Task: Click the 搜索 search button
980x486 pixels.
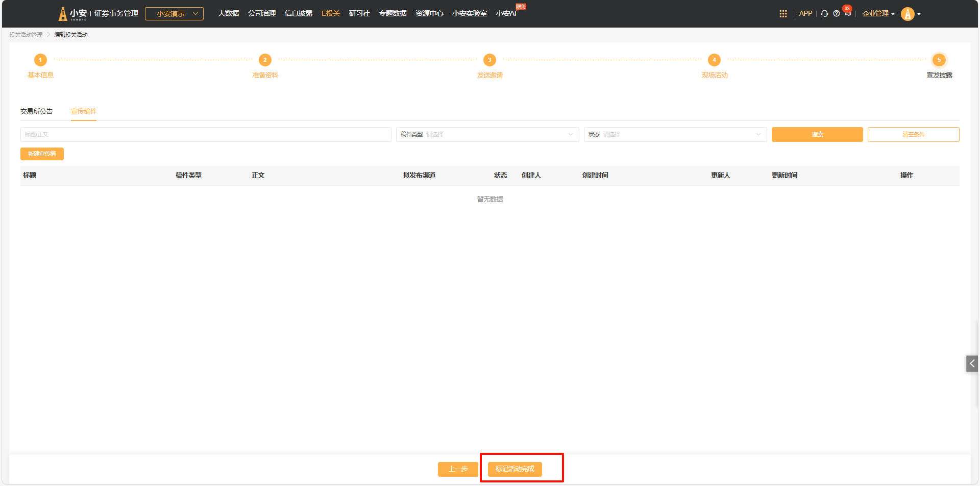Action: tap(817, 134)
